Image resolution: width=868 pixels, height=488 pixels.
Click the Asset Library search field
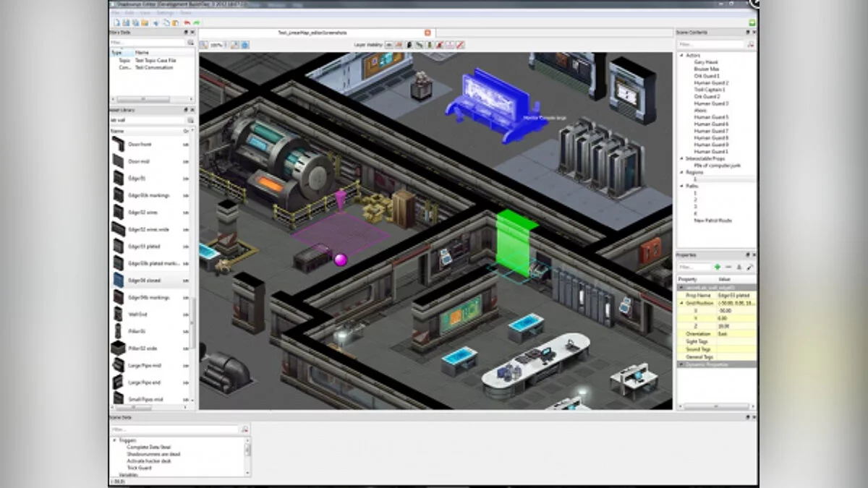pos(148,120)
